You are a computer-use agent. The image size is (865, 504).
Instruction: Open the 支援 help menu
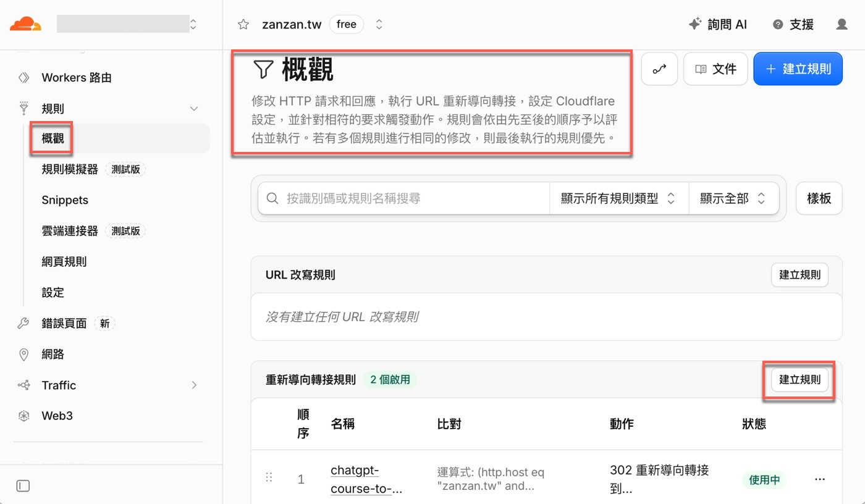[x=793, y=25]
